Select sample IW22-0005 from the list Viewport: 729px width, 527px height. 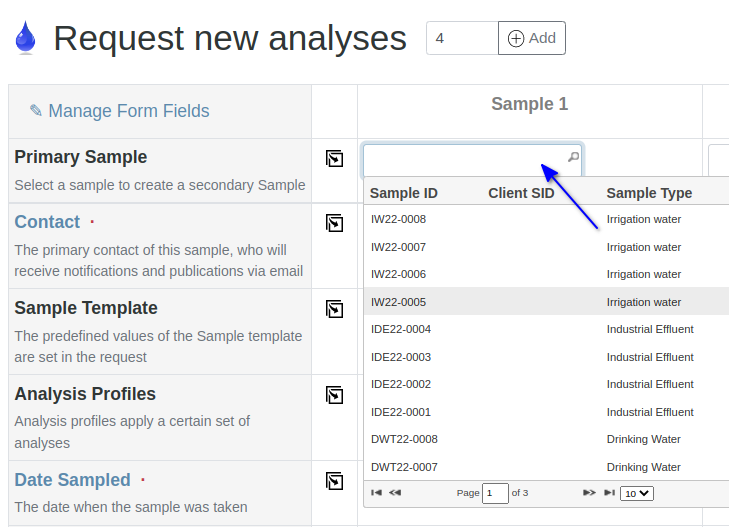coord(399,302)
